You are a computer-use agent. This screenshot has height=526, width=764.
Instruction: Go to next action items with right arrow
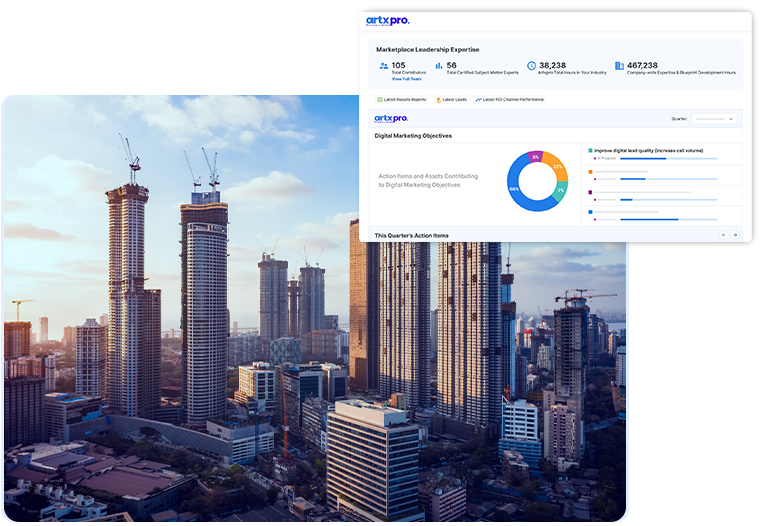736,235
